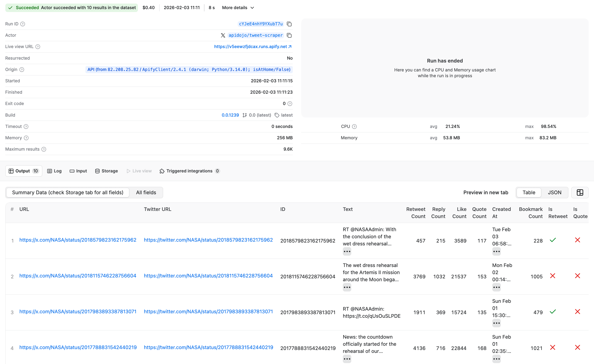Copy the actor name apidojo/tweet-scraper
594x364 pixels.
point(289,35)
